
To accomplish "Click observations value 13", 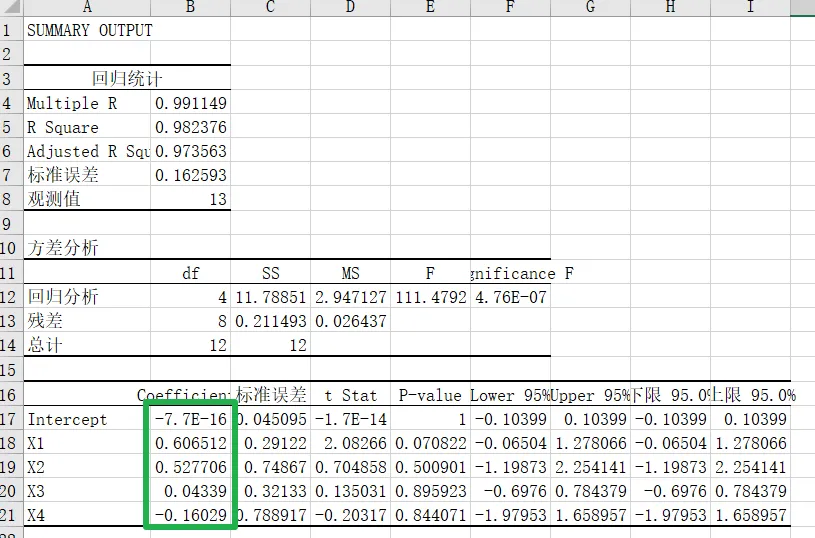I will coord(190,199).
